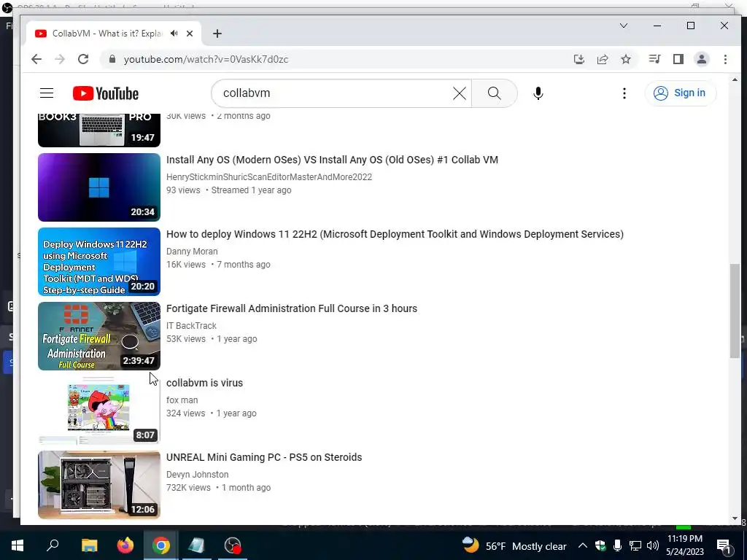The width and height of the screenshot is (747, 560).
Task: Open network tray icon
Action: coord(635,545)
